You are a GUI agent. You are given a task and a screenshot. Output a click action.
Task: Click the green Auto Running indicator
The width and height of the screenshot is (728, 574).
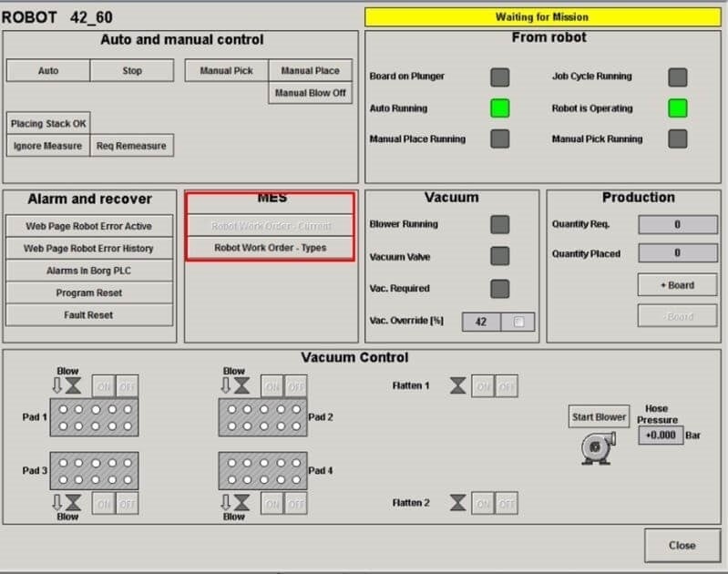click(499, 108)
